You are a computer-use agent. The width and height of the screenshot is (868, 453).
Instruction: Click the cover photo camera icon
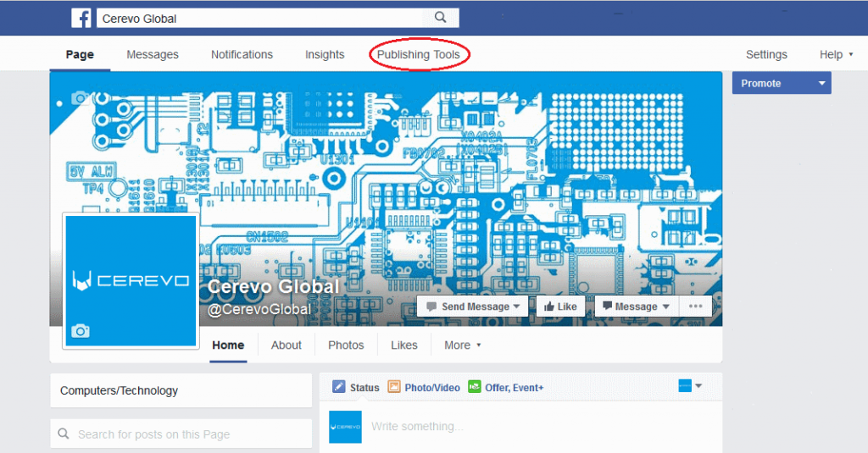[x=81, y=98]
